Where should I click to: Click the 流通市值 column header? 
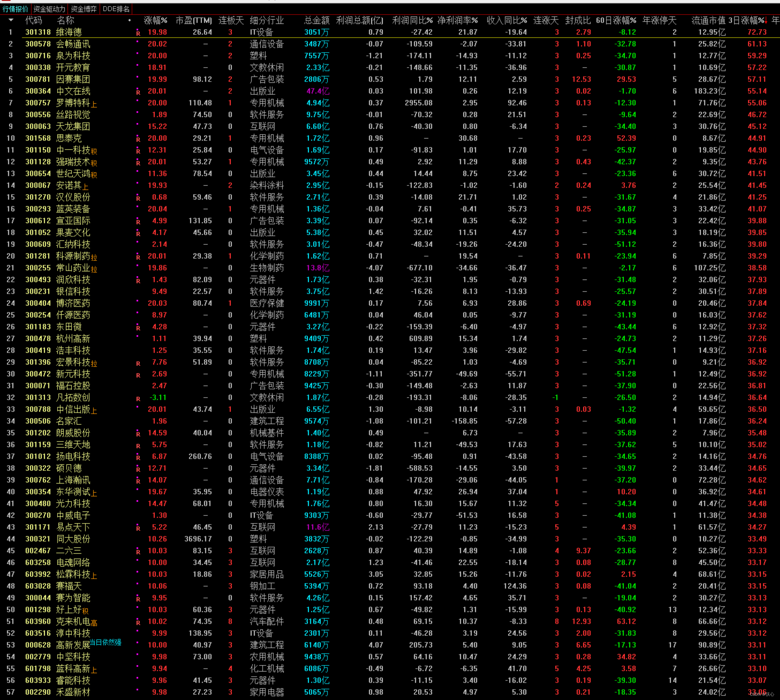(x=708, y=20)
